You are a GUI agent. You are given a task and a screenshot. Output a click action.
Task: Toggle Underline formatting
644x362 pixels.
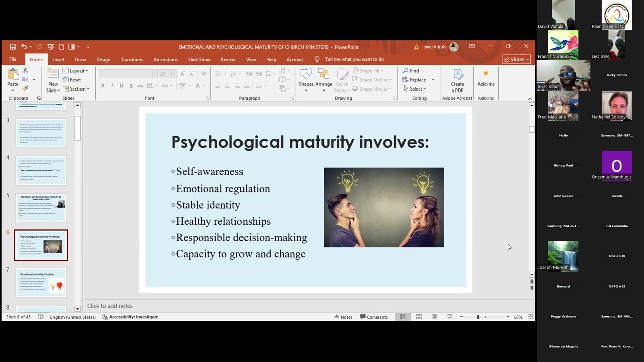121,86
